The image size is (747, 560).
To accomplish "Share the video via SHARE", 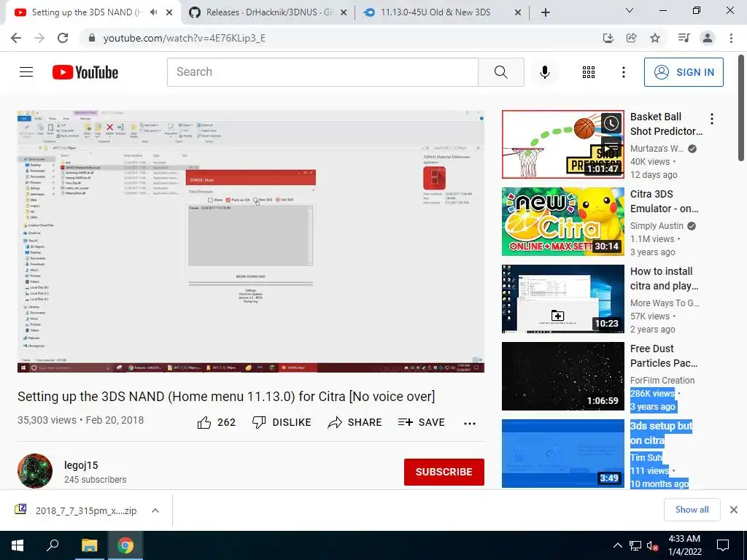I will click(355, 422).
